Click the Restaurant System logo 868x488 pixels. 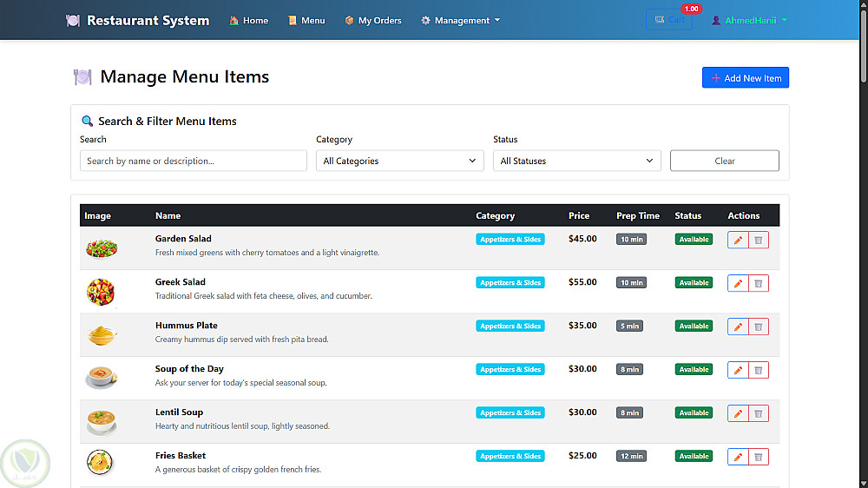click(x=137, y=20)
